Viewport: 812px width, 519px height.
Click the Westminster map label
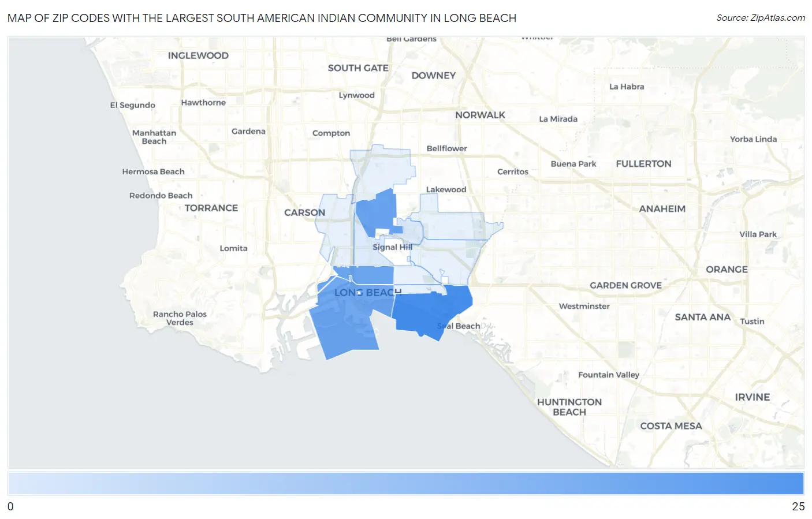click(584, 306)
